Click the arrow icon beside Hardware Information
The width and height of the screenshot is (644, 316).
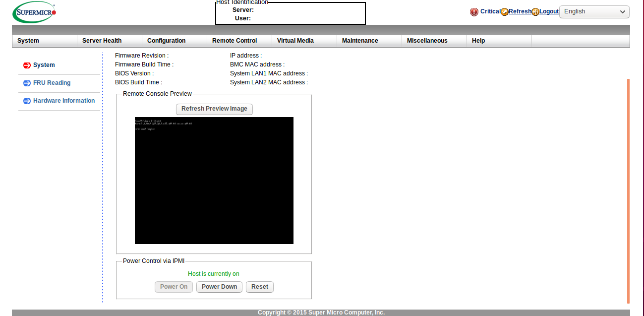27,101
